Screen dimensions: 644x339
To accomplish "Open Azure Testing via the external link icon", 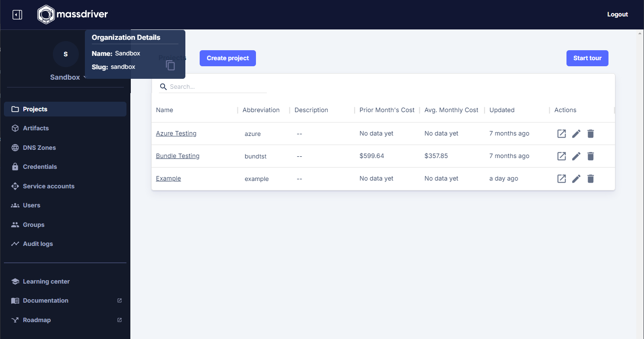I will pos(561,133).
